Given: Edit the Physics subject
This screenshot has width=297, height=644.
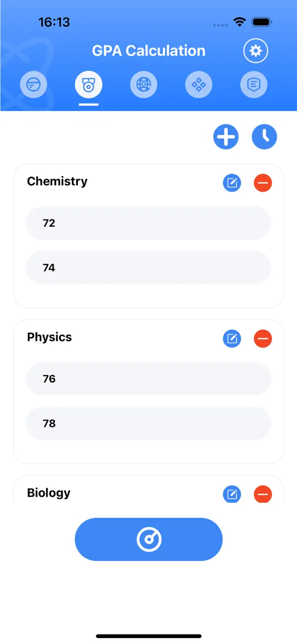Looking at the screenshot, I should click(x=232, y=339).
